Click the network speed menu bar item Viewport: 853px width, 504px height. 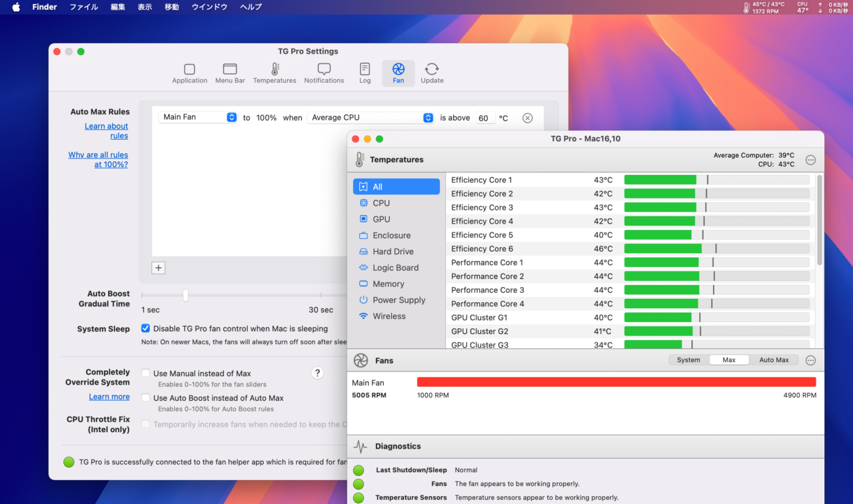click(x=833, y=7)
